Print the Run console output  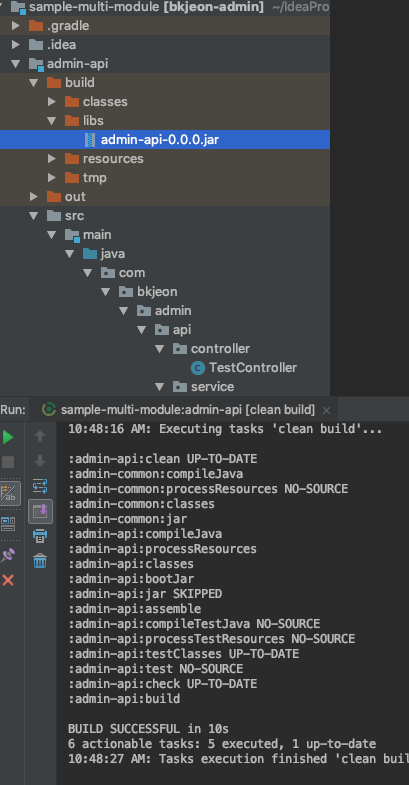[x=40, y=536]
